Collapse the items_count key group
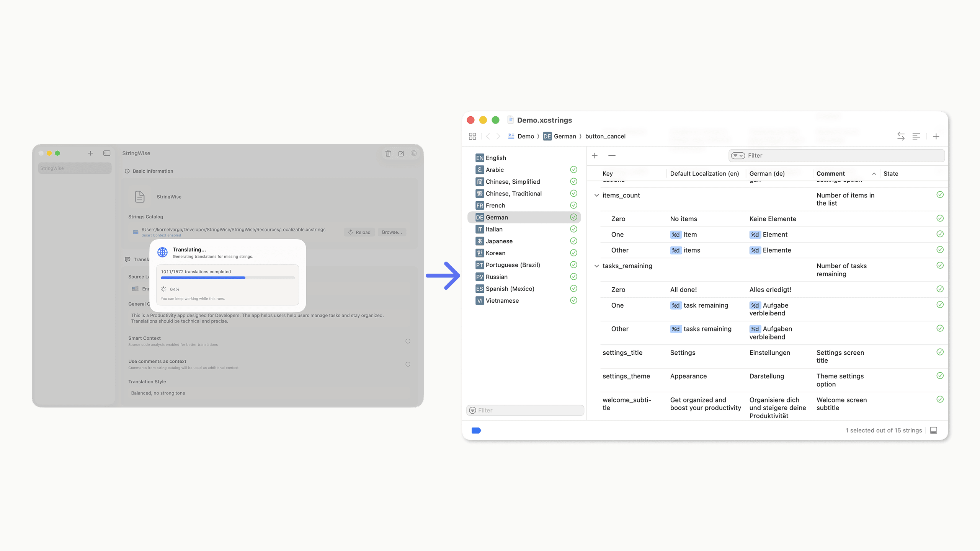980x551 pixels. (x=597, y=195)
